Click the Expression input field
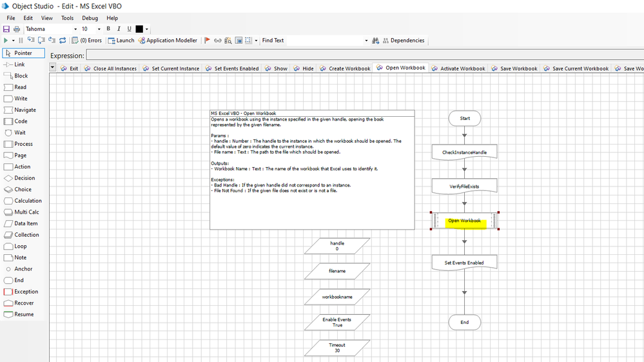 tap(365, 55)
